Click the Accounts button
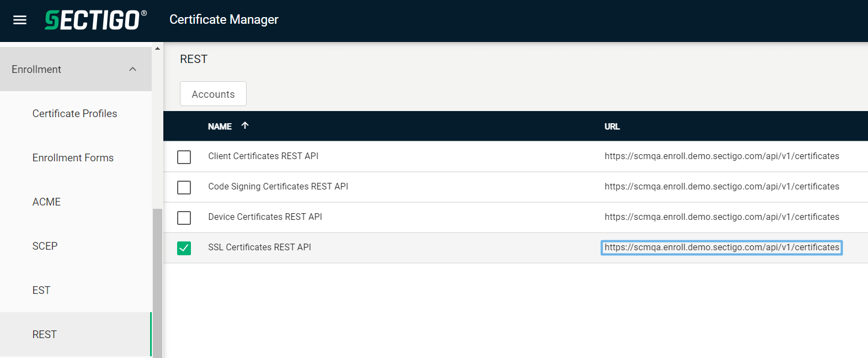The height and width of the screenshot is (358, 868). pos(213,94)
